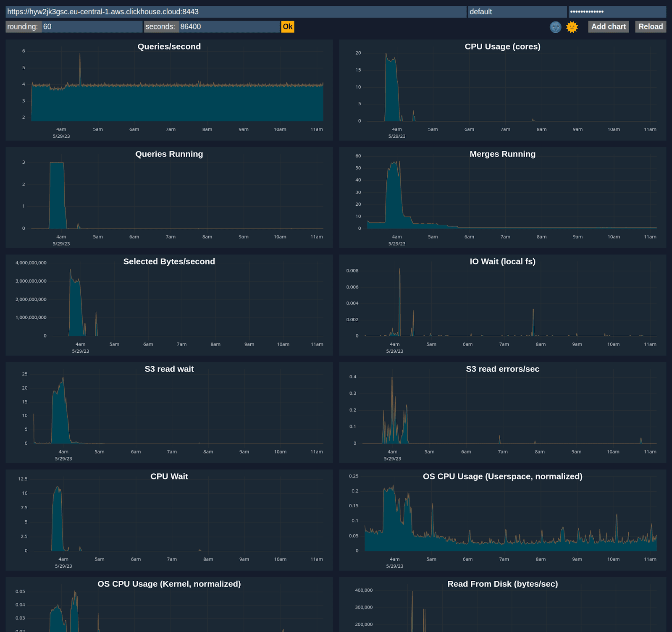Switch to light theme with sun icon
Screen dimensions: 672x632
point(572,27)
